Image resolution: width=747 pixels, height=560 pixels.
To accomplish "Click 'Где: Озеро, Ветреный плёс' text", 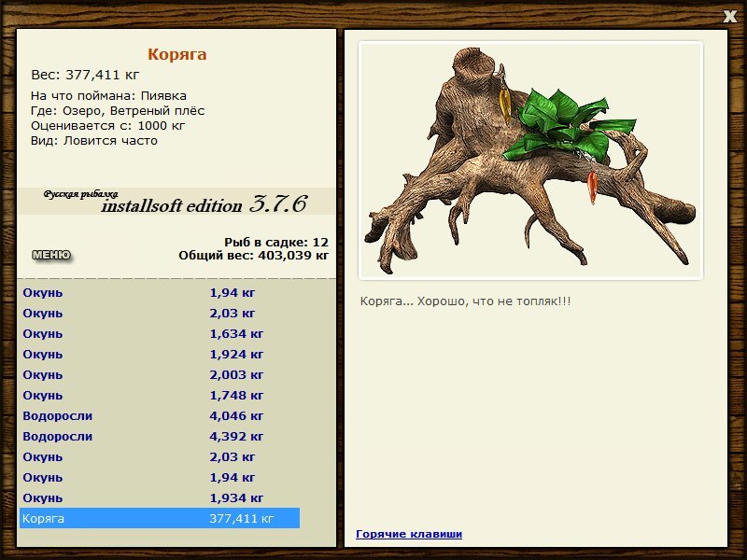I will (118, 111).
